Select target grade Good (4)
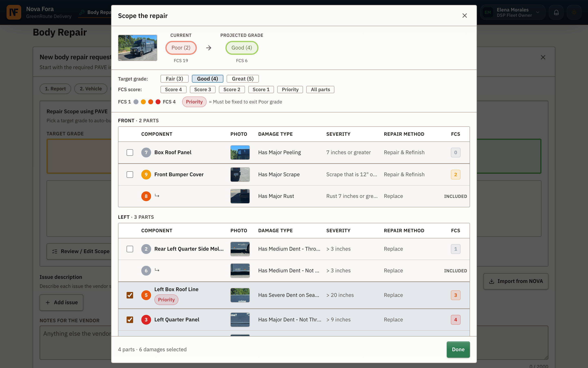Screen dimensions: 588x368 (207, 79)
